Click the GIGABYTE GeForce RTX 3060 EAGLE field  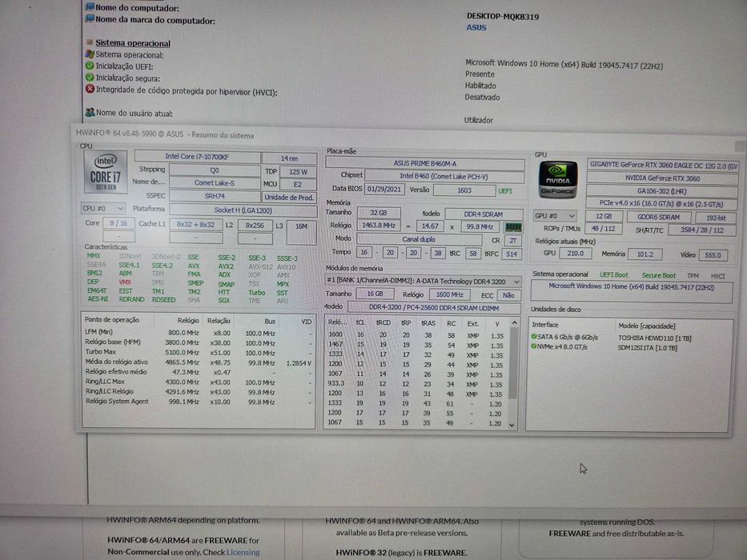[x=663, y=165]
